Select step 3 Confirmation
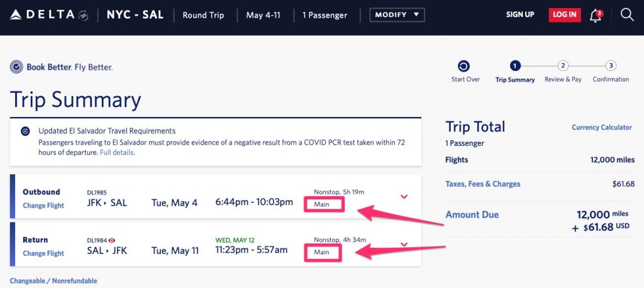 (611, 66)
